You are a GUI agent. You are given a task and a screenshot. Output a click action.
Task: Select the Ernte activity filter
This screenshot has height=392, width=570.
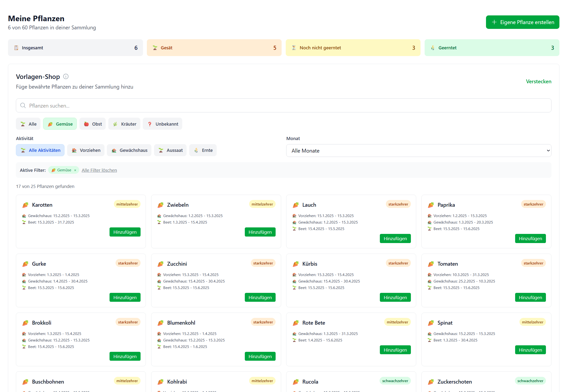pyautogui.click(x=203, y=150)
